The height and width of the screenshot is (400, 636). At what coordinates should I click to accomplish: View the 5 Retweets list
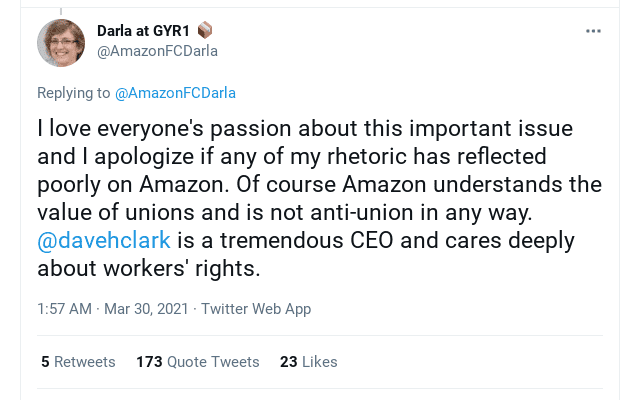[78, 362]
